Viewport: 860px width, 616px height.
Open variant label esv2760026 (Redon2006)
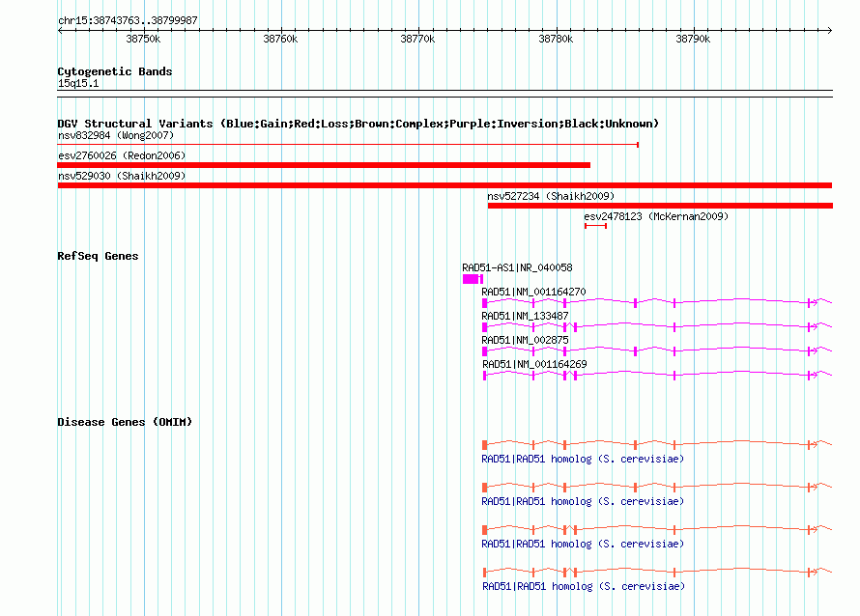pos(122,155)
